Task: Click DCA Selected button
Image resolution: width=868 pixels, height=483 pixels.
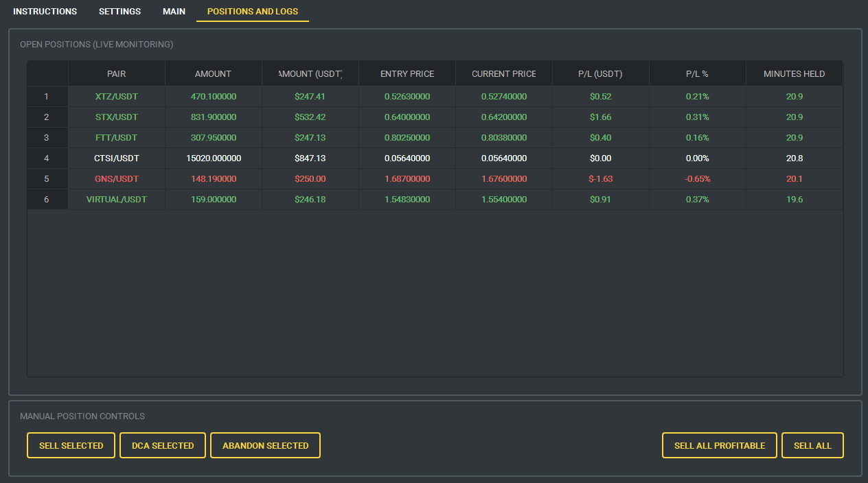Action: click(163, 445)
